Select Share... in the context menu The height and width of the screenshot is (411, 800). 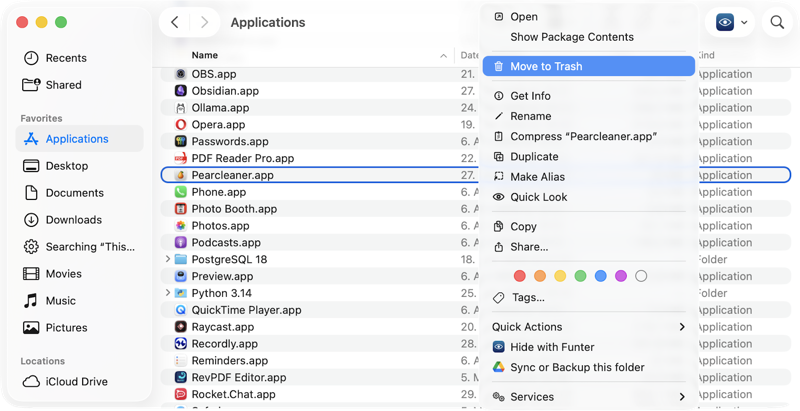coord(529,247)
